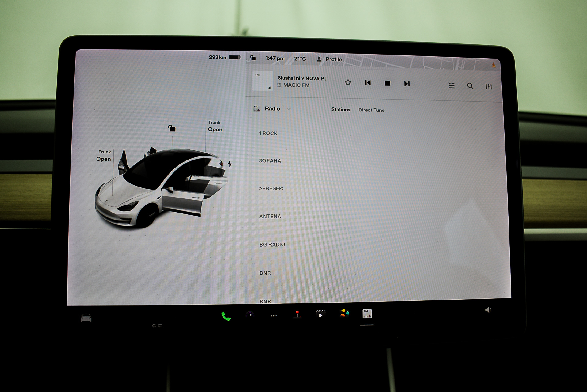The height and width of the screenshot is (392, 587).
Task: Switch to the Stations tab
Action: [x=341, y=109]
